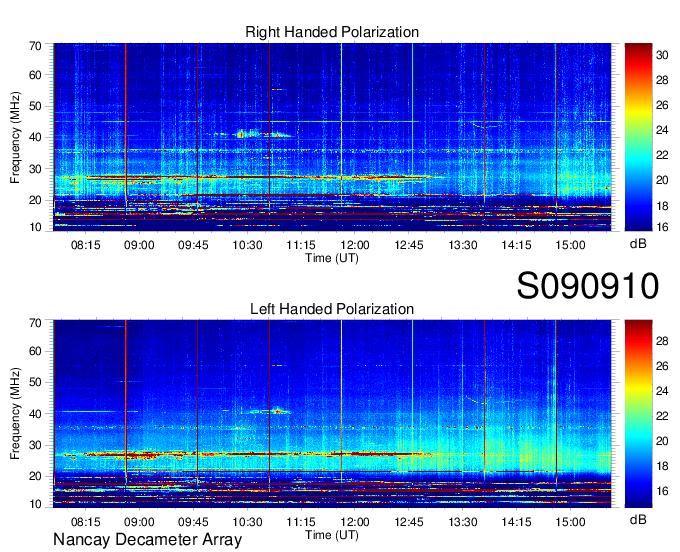Viewport: 680px width, 552px height.
Task: Click the top colorbar gradient strip
Action: click(x=638, y=137)
